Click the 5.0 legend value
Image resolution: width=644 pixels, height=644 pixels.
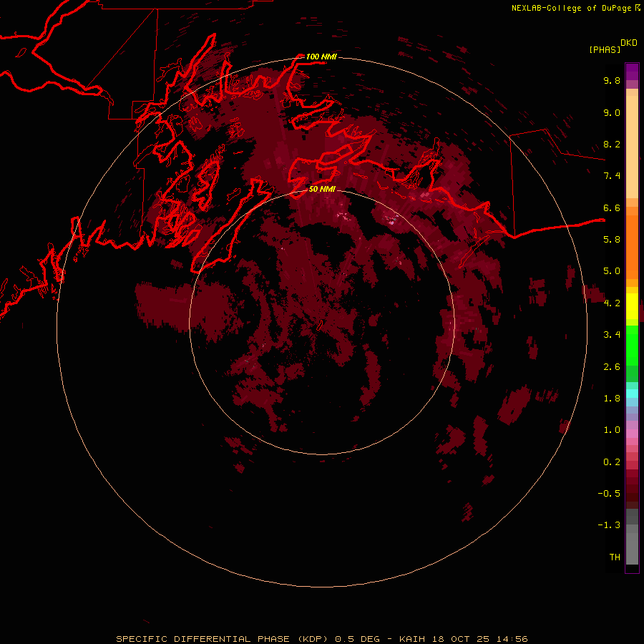click(x=612, y=271)
